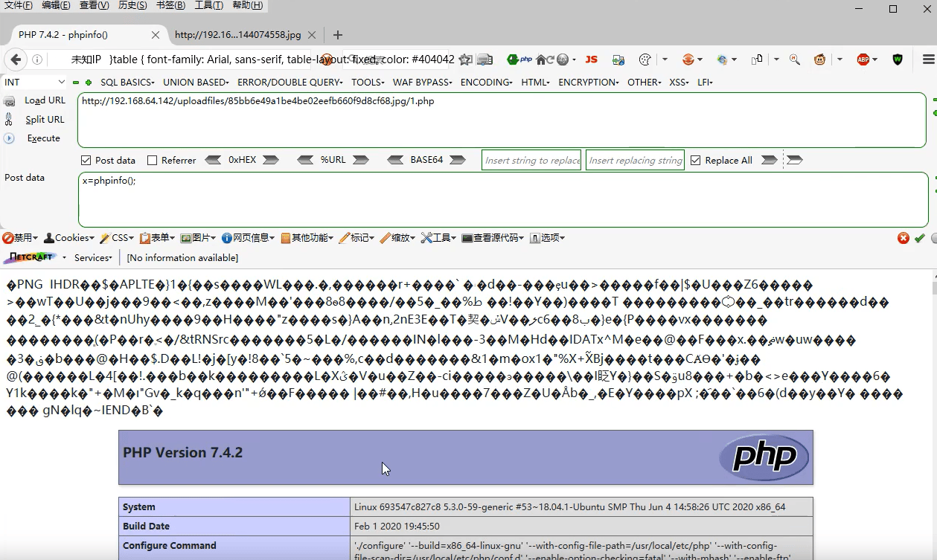Click the green minus icon in HackBar
The width and height of the screenshot is (937, 560).
pyautogui.click(x=76, y=83)
